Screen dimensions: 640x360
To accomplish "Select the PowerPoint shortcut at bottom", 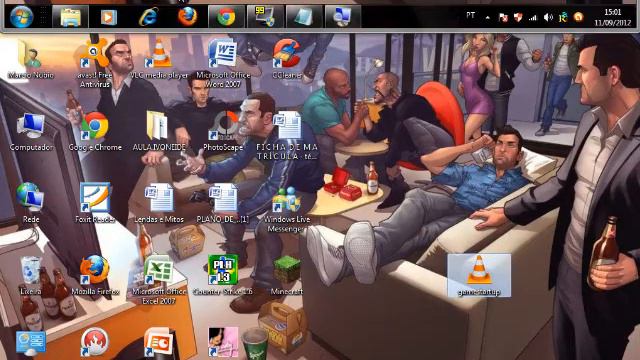I will [159, 342].
